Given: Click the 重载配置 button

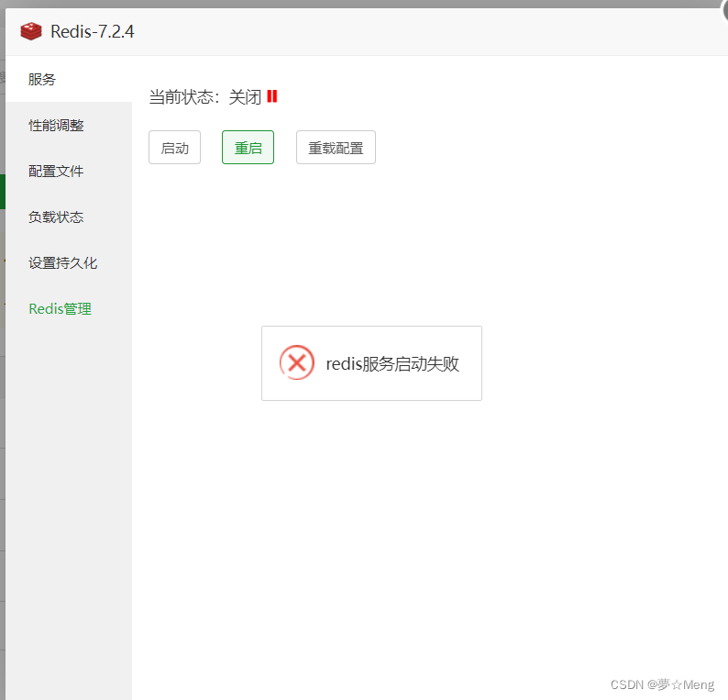Looking at the screenshot, I should (x=336, y=148).
